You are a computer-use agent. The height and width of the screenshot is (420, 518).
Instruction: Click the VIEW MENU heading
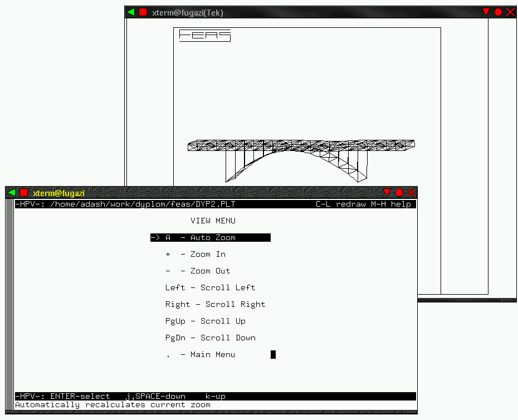pos(213,221)
